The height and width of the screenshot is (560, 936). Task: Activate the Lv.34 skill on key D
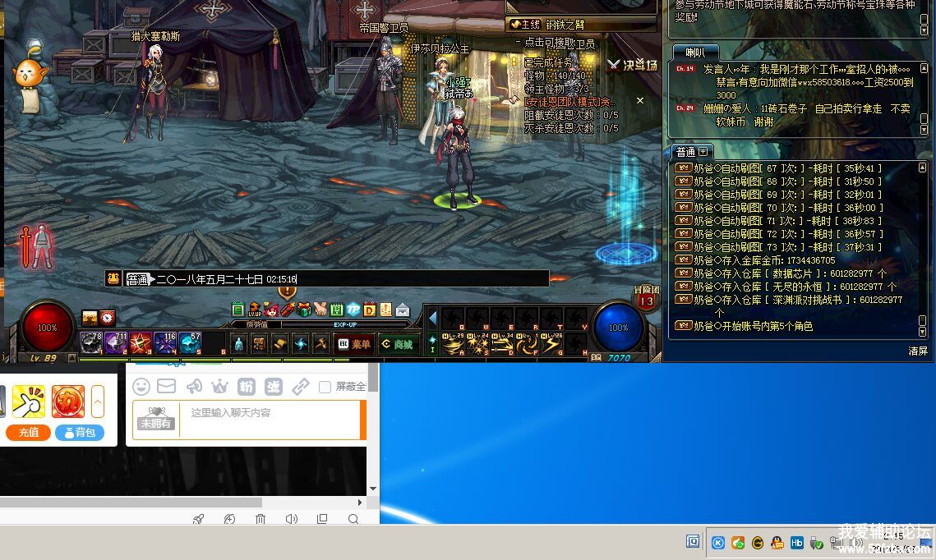pos(502,344)
